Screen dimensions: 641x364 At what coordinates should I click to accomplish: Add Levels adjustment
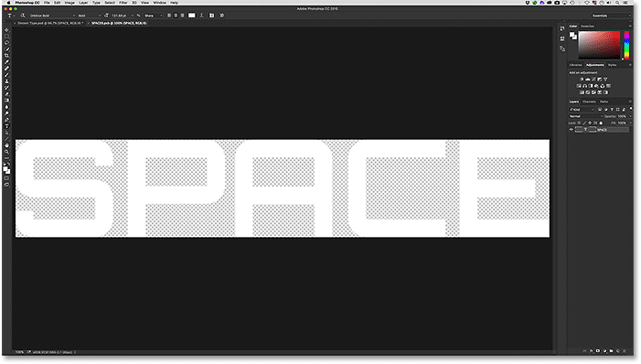[587, 80]
